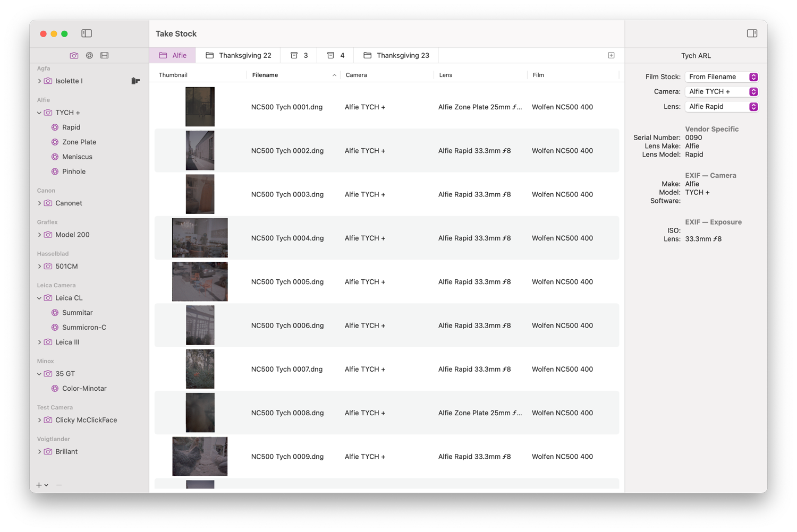Screen dimensions: 797x532
Task: Click the film back icon next to Isolette I
Action: (x=135, y=80)
